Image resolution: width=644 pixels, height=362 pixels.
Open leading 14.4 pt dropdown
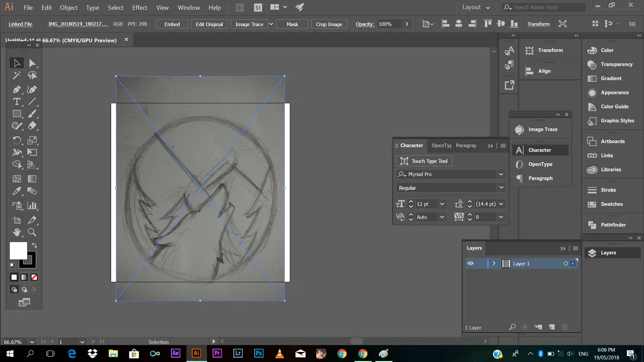click(501, 204)
